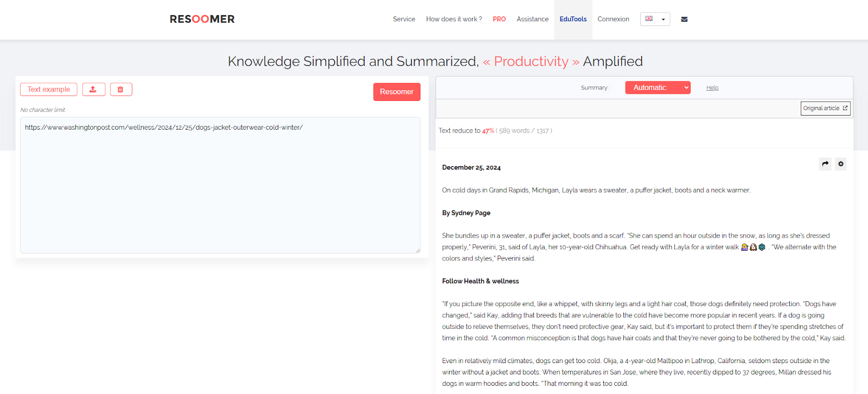Open the envelope contact icon
868x394 pixels.
(684, 19)
